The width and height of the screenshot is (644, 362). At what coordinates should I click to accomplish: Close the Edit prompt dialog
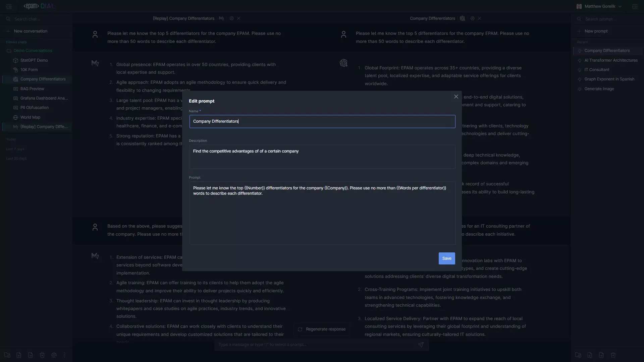[x=456, y=97]
